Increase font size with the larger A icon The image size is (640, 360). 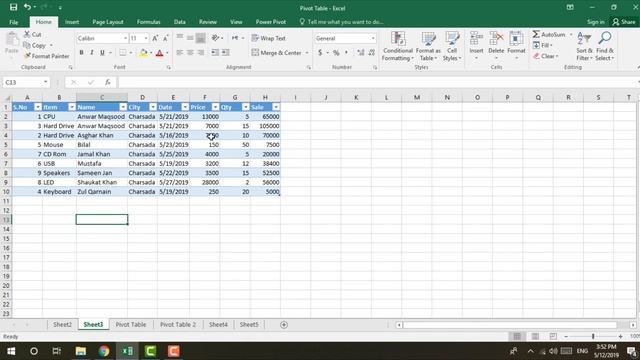pyautogui.click(x=155, y=38)
